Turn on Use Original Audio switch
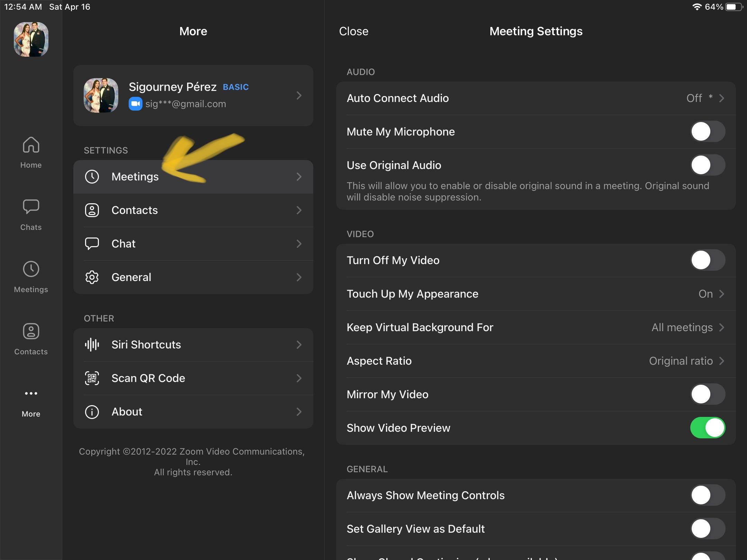This screenshot has width=747, height=560. (x=707, y=165)
